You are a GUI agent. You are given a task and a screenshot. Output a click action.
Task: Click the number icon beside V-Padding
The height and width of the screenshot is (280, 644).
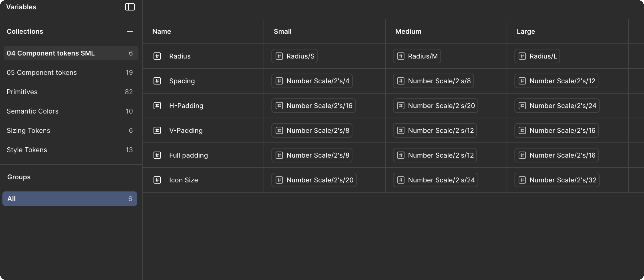point(157,130)
